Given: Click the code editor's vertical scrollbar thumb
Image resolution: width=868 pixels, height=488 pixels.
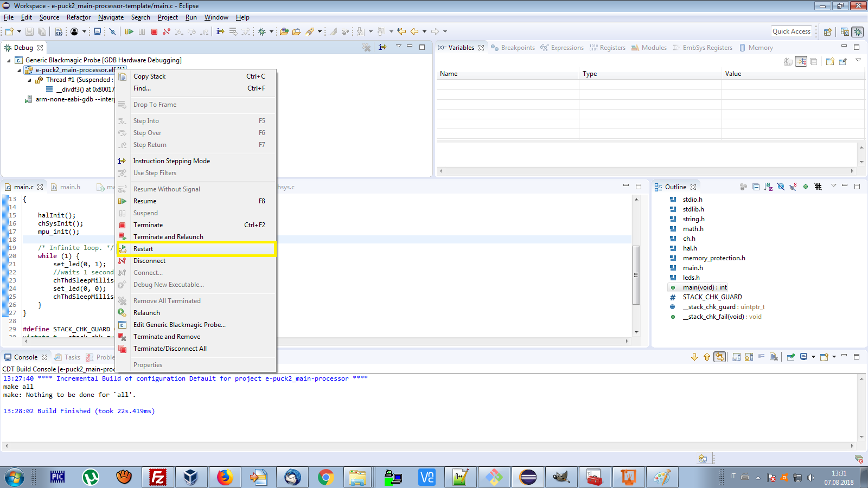Looking at the screenshot, I should coord(636,274).
